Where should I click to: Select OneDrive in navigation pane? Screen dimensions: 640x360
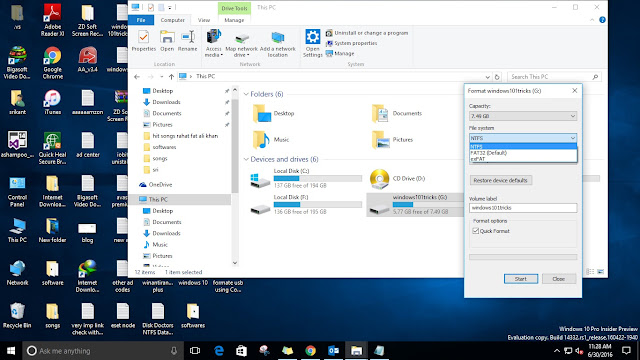pyautogui.click(x=156, y=184)
